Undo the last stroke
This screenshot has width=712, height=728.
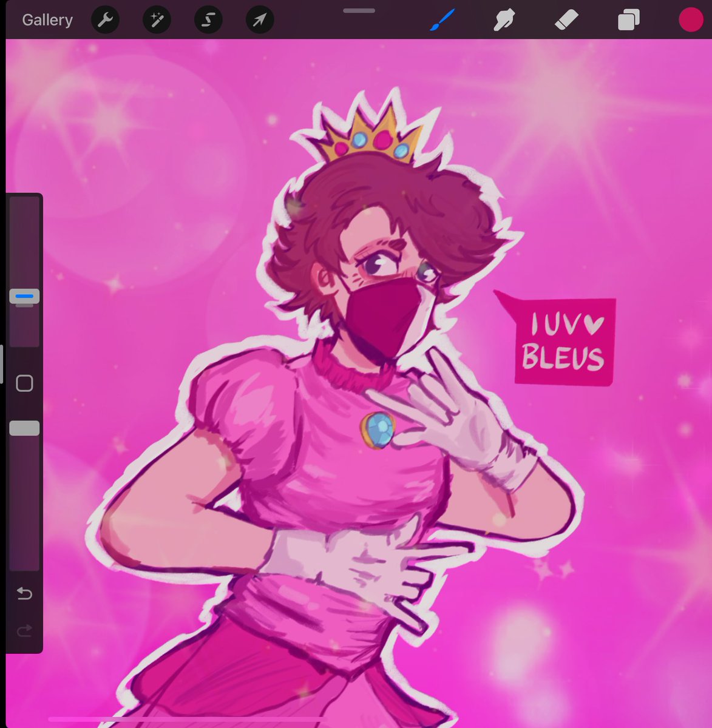point(24,593)
